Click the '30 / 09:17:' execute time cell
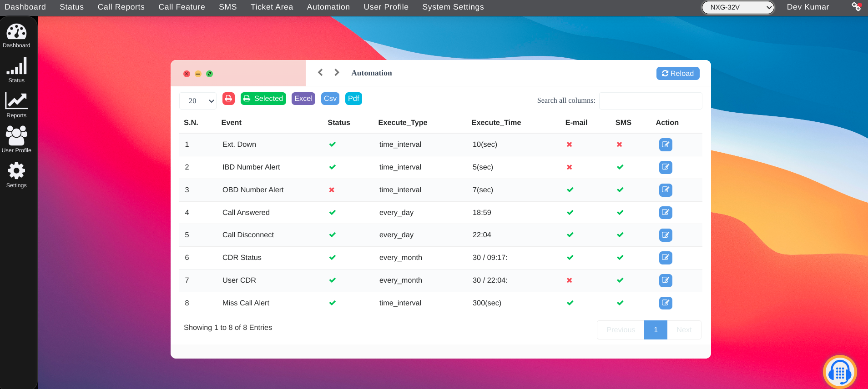 point(490,258)
